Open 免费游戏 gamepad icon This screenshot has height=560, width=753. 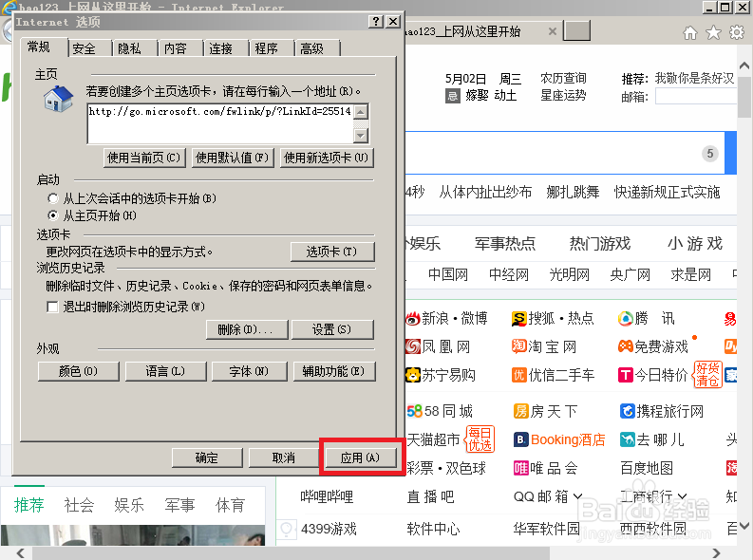point(625,346)
